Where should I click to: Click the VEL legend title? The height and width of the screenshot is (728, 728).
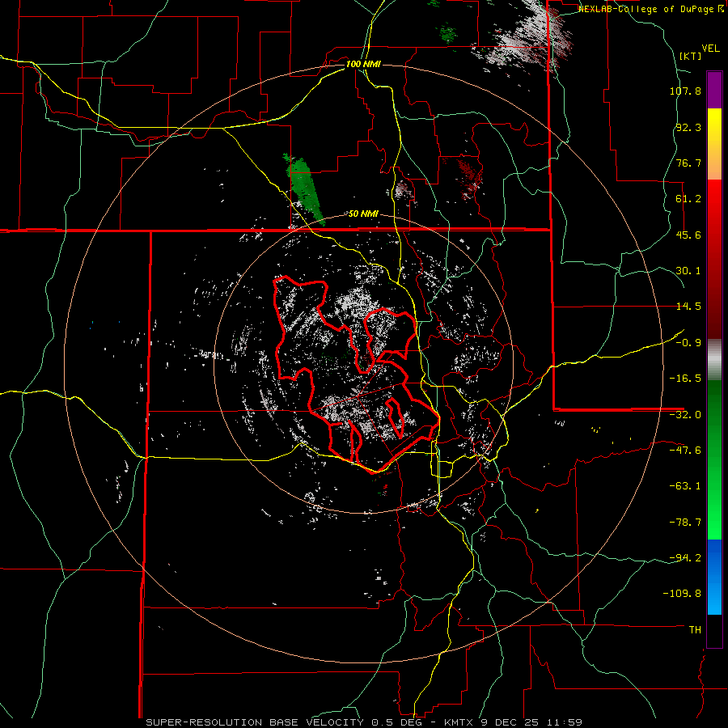[x=710, y=49]
